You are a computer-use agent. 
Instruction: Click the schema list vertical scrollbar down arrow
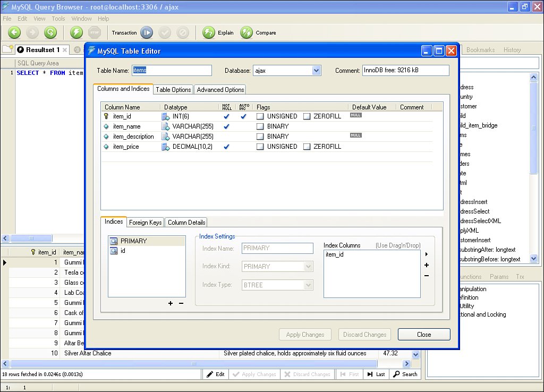[x=534, y=258]
